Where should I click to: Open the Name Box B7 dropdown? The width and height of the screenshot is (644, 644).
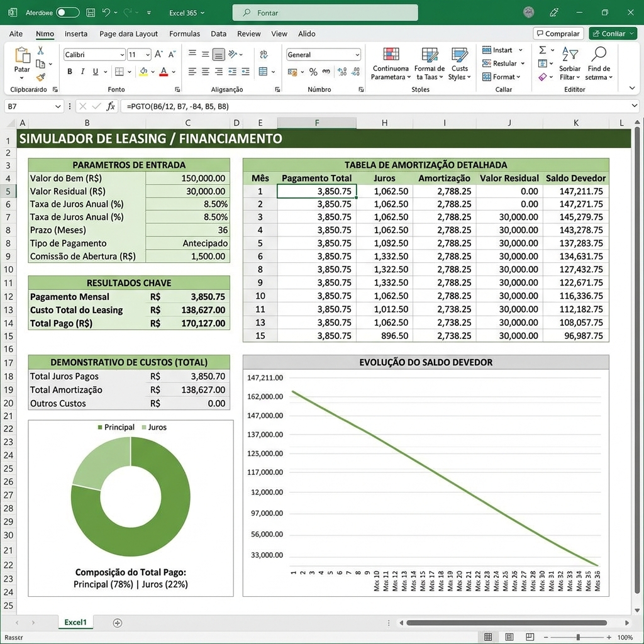pyautogui.click(x=57, y=106)
